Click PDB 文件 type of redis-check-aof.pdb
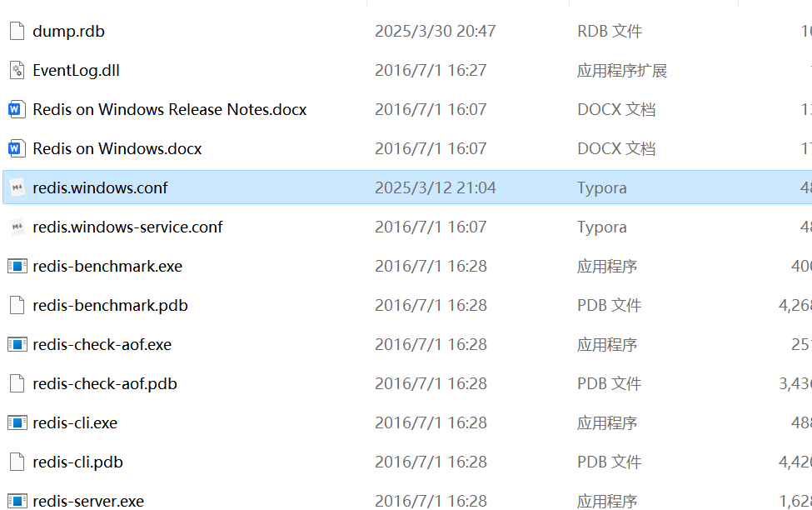The image size is (812, 510). 609,383
